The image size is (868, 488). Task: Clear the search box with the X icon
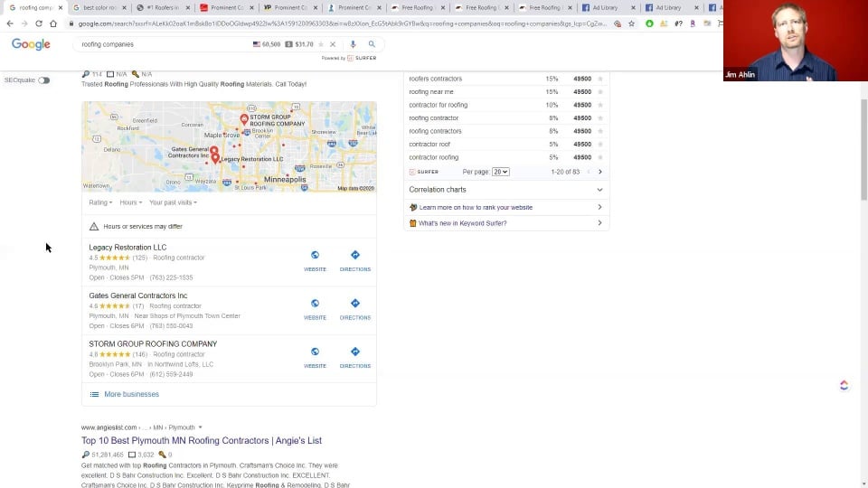click(333, 44)
